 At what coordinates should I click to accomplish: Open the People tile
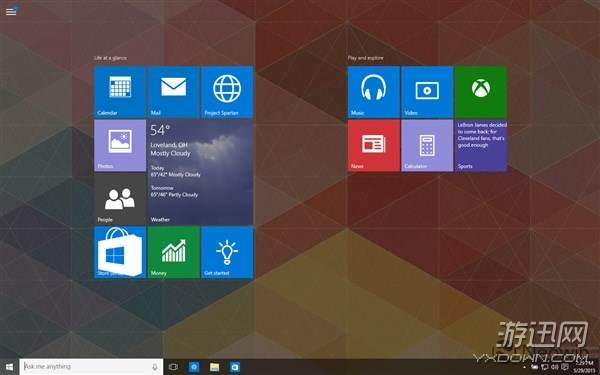pos(120,198)
